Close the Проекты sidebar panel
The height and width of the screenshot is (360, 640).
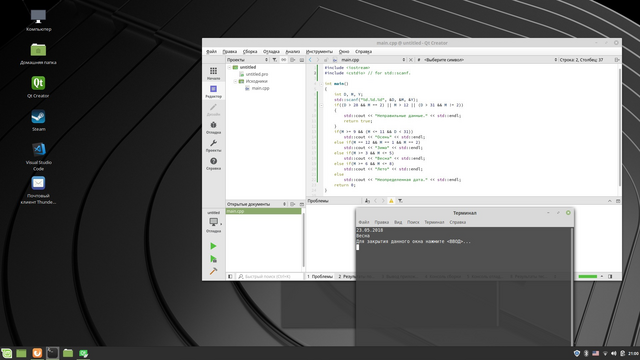[302, 60]
